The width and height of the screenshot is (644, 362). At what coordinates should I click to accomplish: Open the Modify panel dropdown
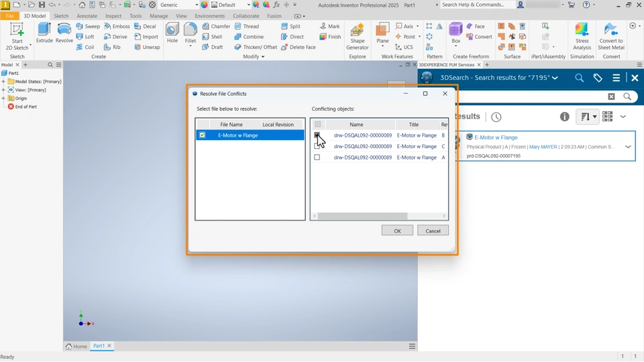point(254,56)
